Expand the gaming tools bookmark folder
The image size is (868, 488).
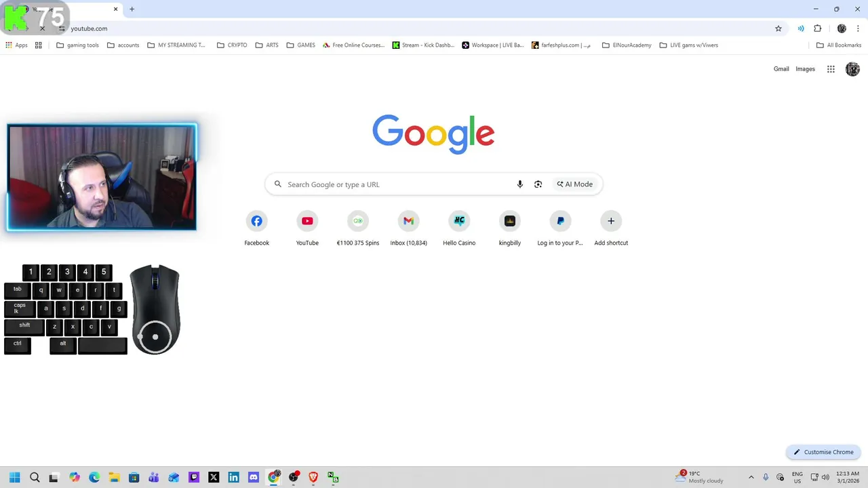77,45
